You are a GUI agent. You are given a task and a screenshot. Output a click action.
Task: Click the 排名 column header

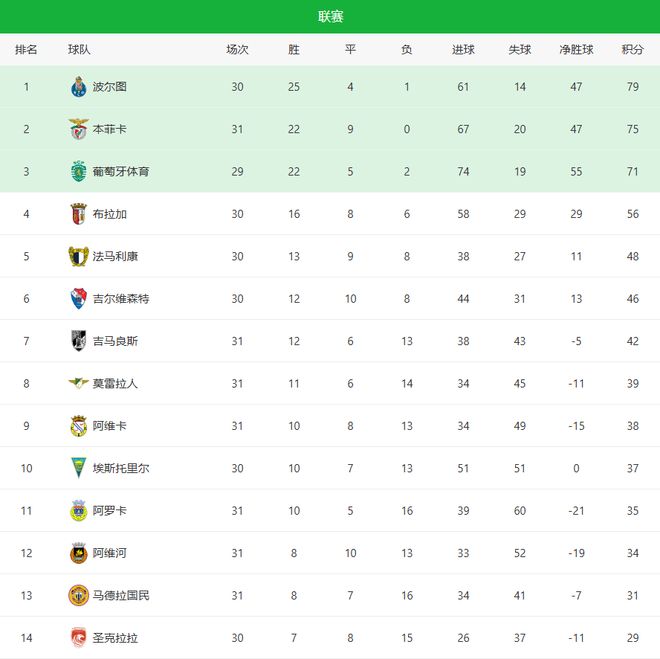coord(26,49)
